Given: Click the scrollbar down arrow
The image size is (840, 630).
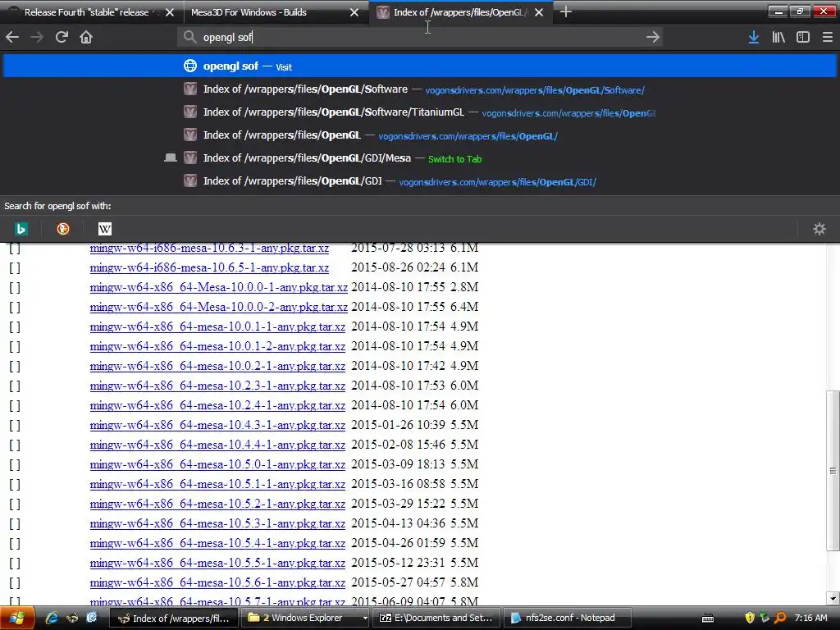Looking at the screenshot, I should tap(833, 598).
